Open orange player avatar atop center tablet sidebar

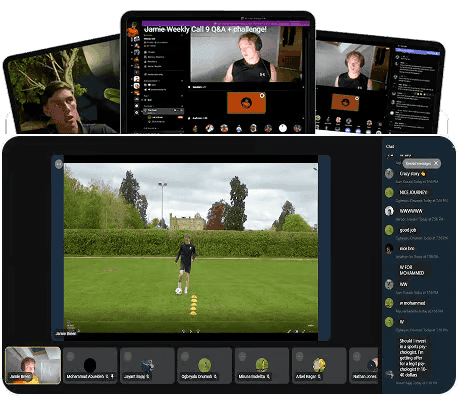point(133,30)
